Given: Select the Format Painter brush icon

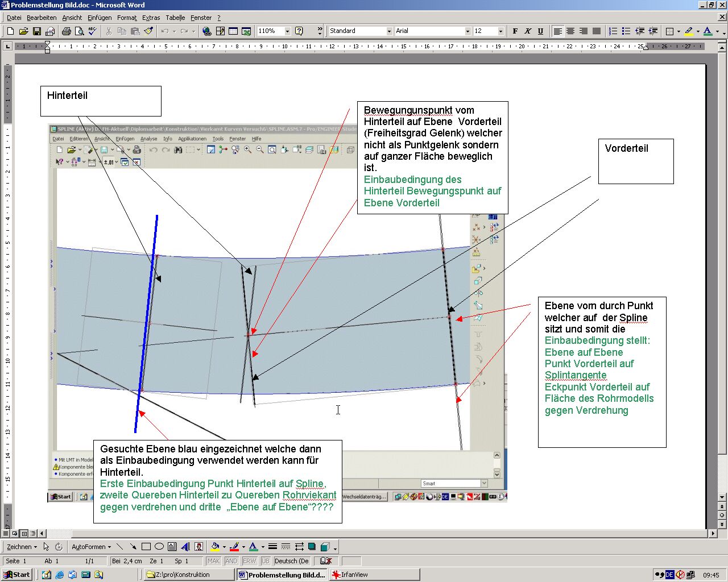Looking at the screenshot, I should pos(148,31).
